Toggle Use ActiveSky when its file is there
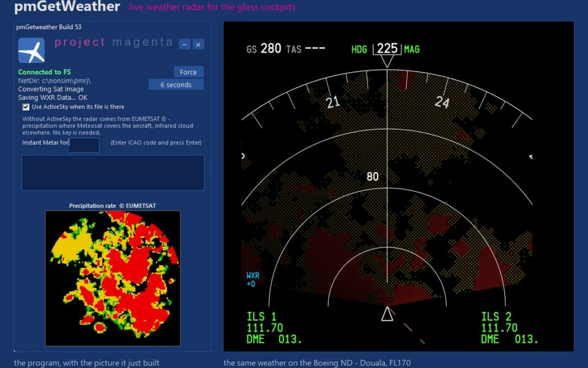This screenshot has width=588, height=368. [26, 107]
